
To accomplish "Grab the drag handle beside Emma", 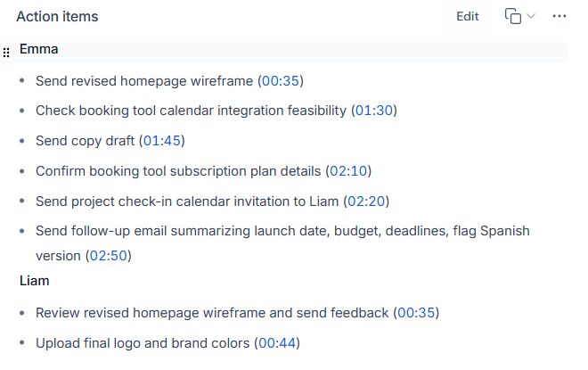I will coord(6,53).
